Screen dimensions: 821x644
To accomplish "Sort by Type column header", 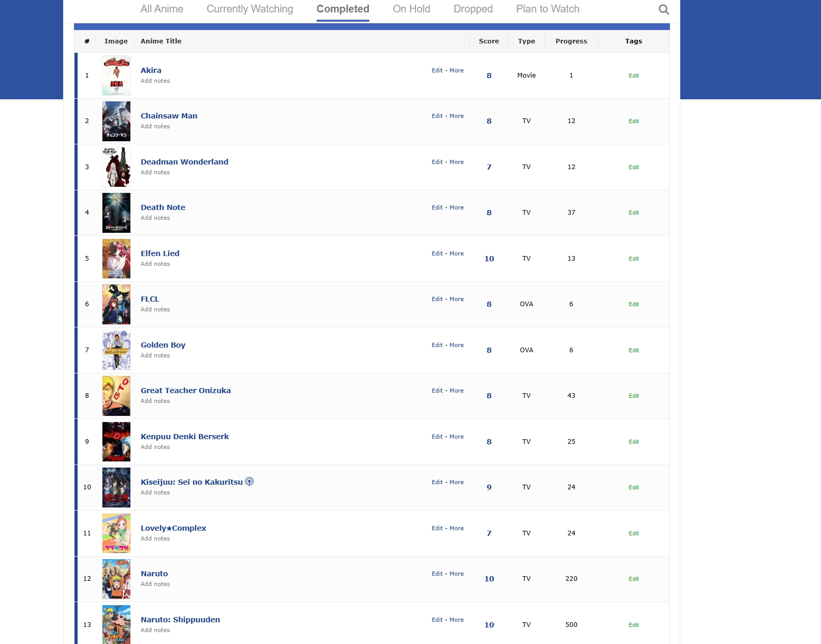I will tap(527, 41).
